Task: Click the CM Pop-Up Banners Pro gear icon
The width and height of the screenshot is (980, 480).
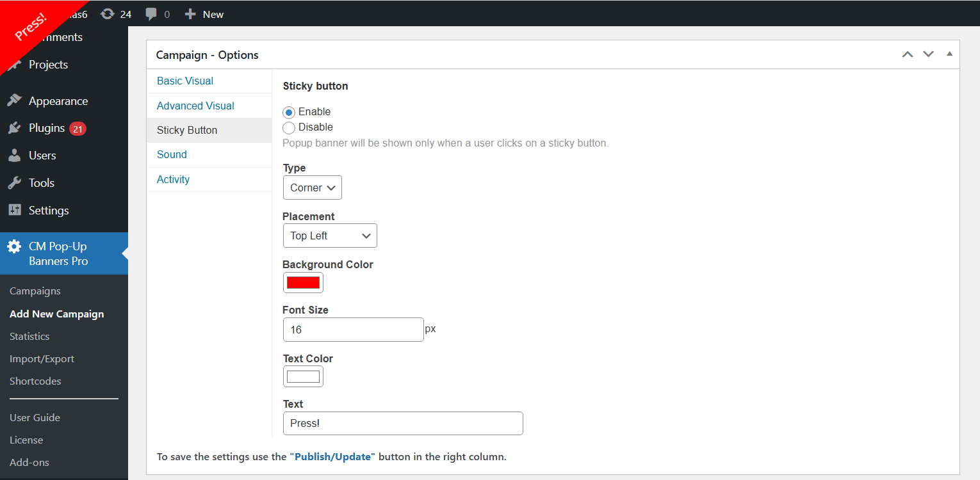Action: pos(14,246)
